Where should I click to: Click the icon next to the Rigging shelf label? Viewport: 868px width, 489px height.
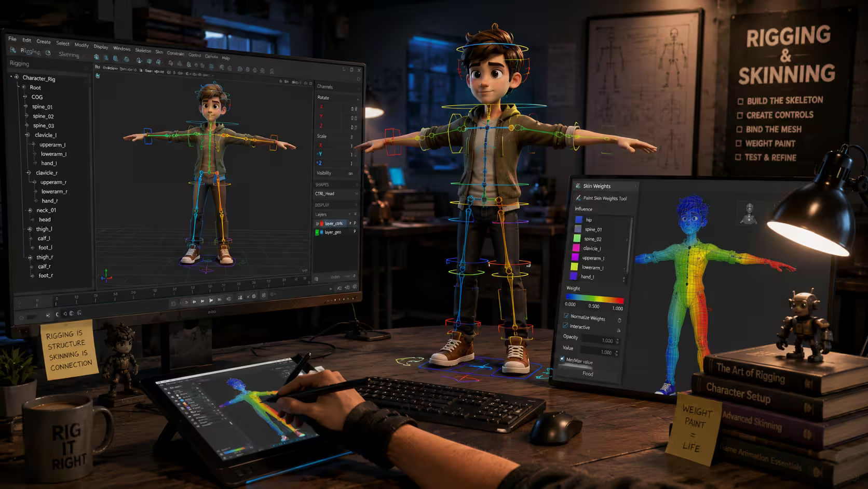tap(13, 50)
